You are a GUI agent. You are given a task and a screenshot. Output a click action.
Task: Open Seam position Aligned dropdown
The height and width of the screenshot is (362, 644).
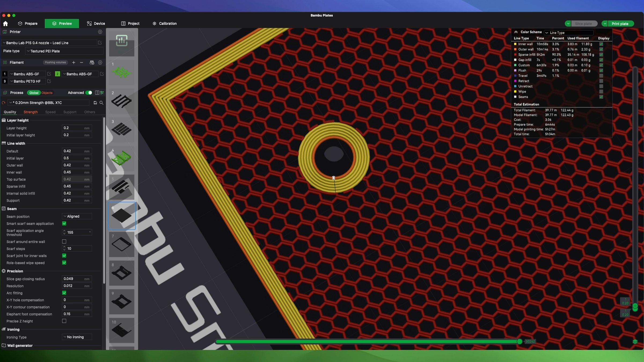(x=77, y=216)
